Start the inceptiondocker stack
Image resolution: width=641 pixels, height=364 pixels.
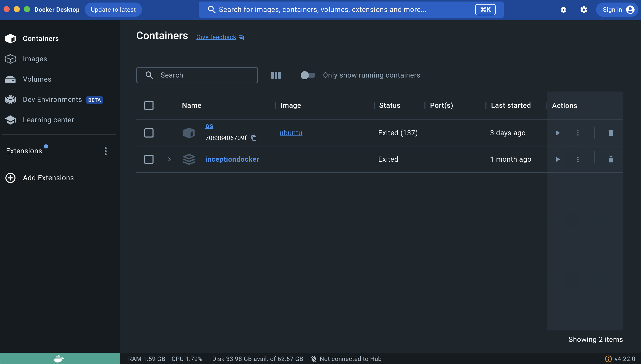tap(558, 159)
